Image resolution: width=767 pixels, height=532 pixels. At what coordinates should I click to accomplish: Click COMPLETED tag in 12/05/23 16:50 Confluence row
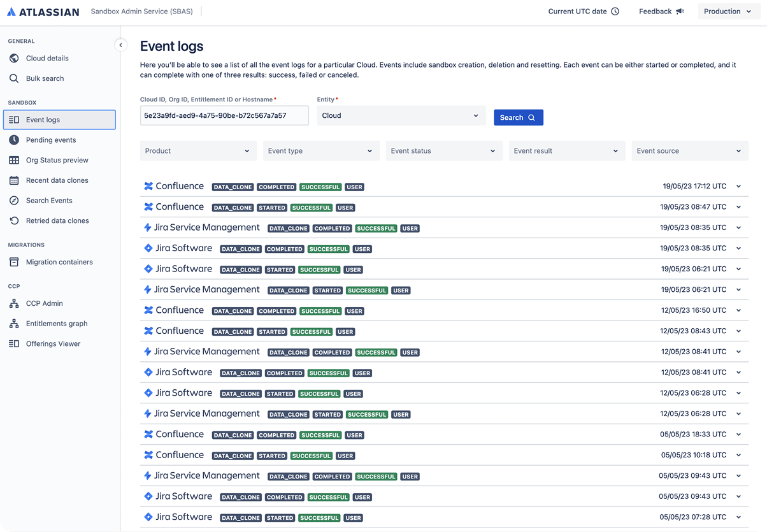point(276,312)
